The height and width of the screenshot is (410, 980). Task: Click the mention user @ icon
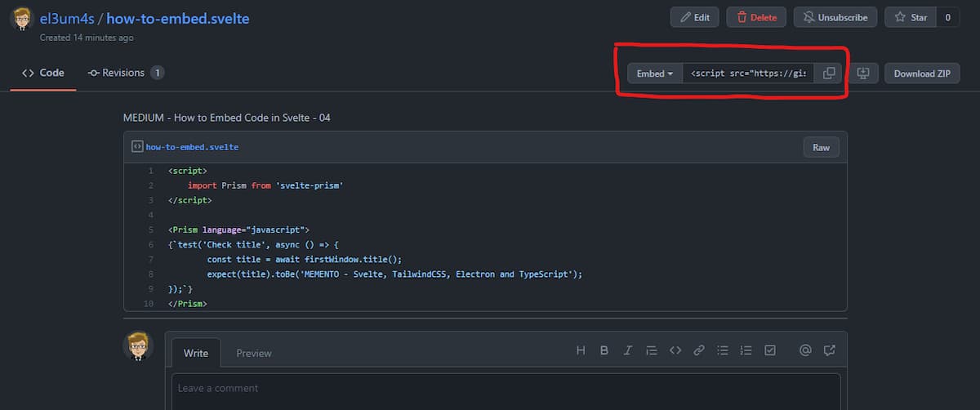[x=805, y=350]
